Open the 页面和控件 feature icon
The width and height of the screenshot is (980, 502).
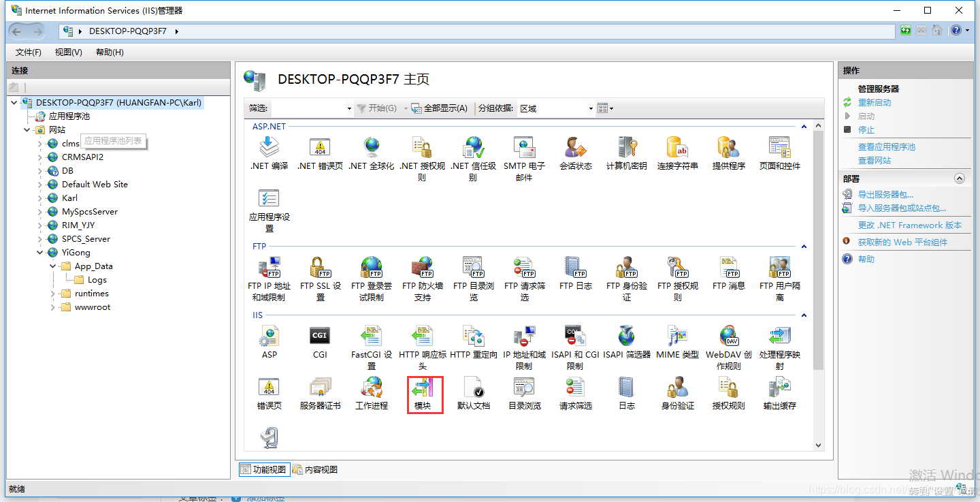(x=780, y=154)
